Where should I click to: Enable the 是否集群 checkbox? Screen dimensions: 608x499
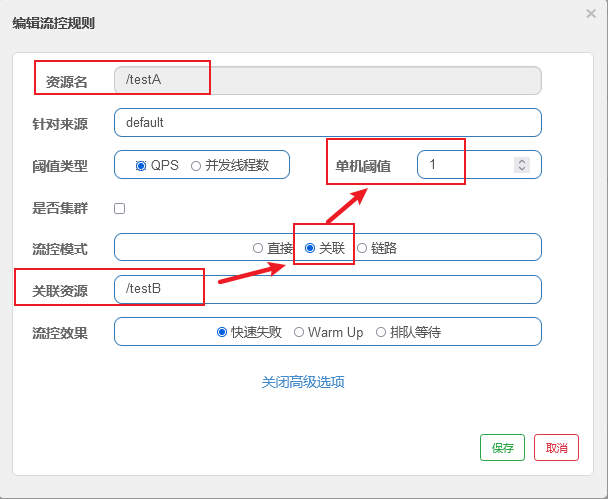coord(120,208)
